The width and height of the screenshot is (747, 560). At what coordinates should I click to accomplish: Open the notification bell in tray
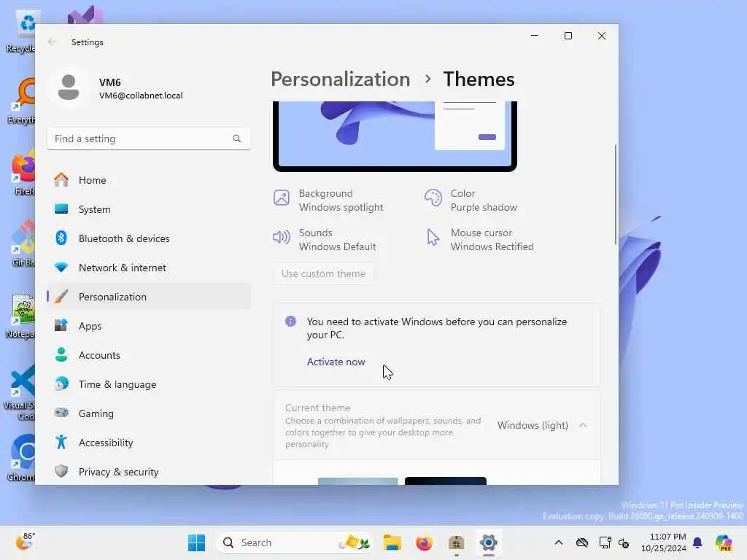697,542
